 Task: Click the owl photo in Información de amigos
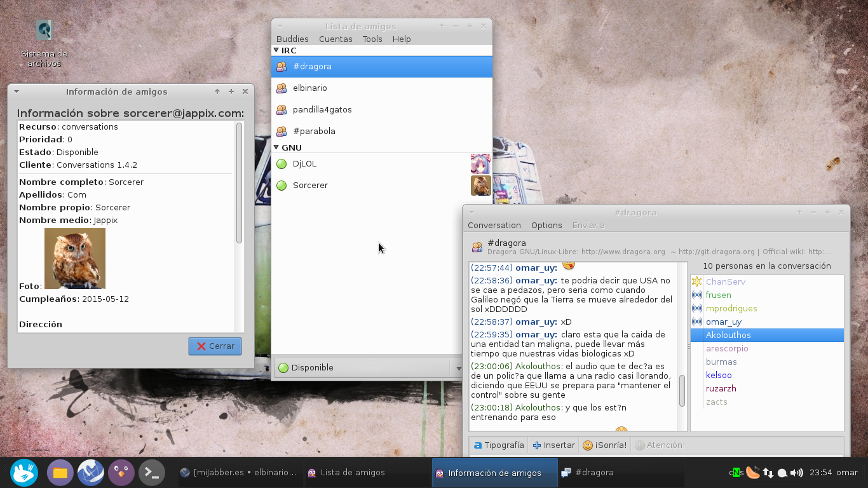[75, 259]
